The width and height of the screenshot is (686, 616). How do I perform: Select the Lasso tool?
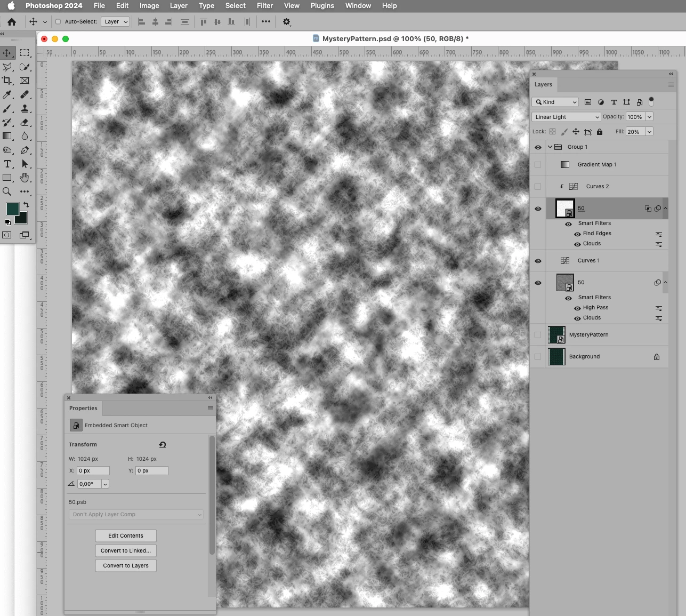click(x=7, y=67)
